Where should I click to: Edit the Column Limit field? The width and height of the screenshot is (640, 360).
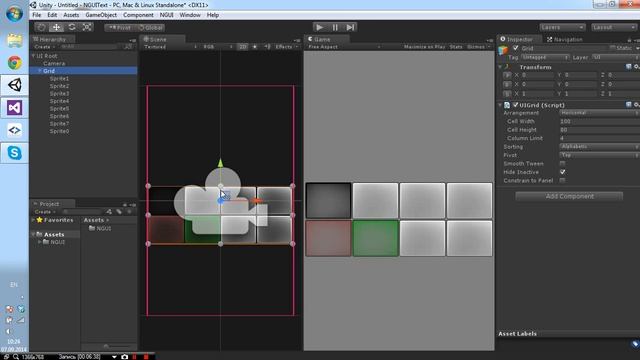pos(600,138)
